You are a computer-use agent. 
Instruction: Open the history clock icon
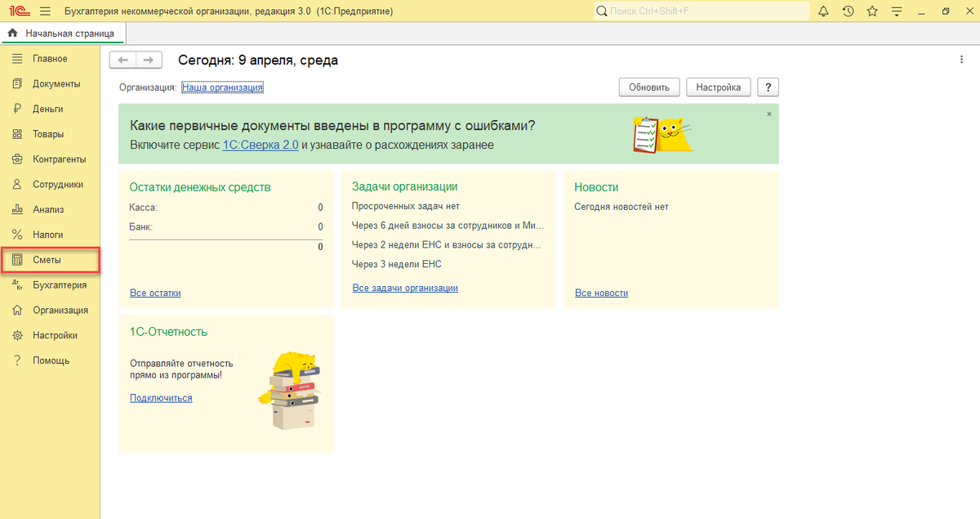848,11
